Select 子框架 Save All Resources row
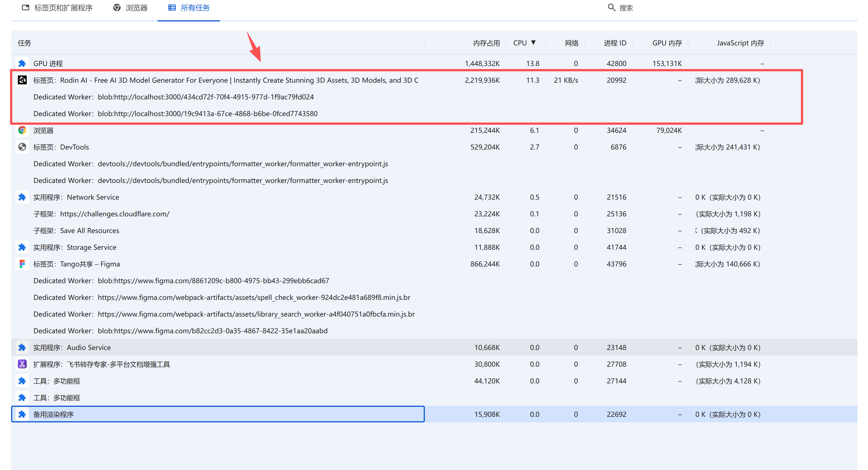 tap(434, 231)
